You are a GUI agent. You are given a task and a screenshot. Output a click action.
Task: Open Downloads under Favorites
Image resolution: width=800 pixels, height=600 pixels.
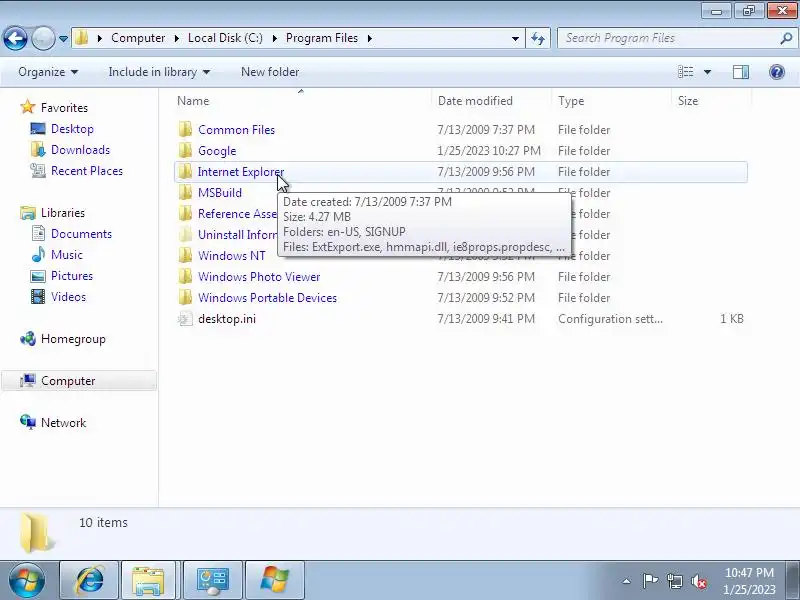pos(80,149)
